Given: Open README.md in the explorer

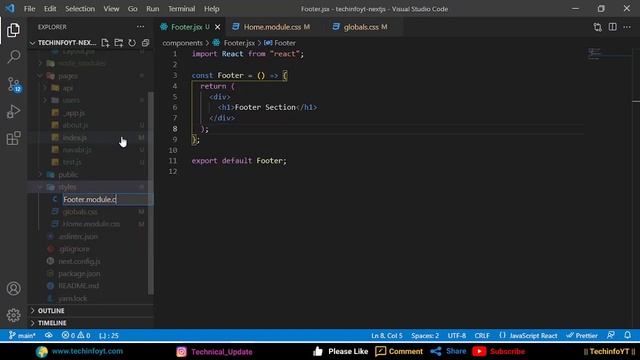Looking at the screenshot, I should click(78, 286).
